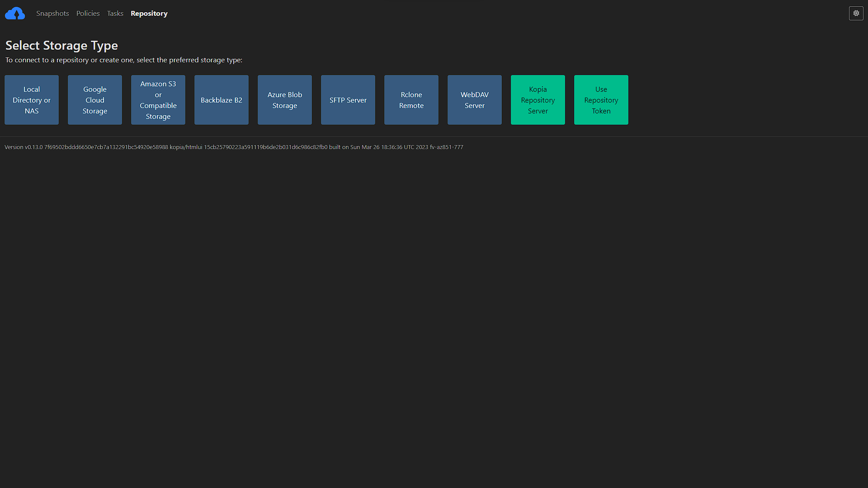The width and height of the screenshot is (868, 488).
Task: Select SFTP Server storage option
Action: [x=348, y=99]
